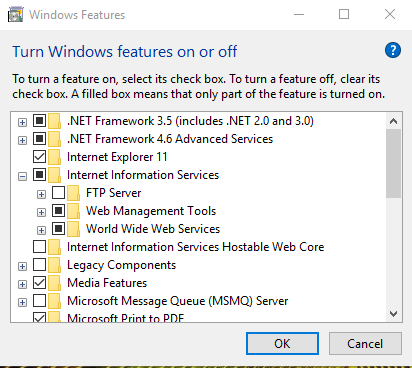The height and width of the screenshot is (368, 412).
Task: Select the Internet Information Services label
Action: [x=143, y=175]
